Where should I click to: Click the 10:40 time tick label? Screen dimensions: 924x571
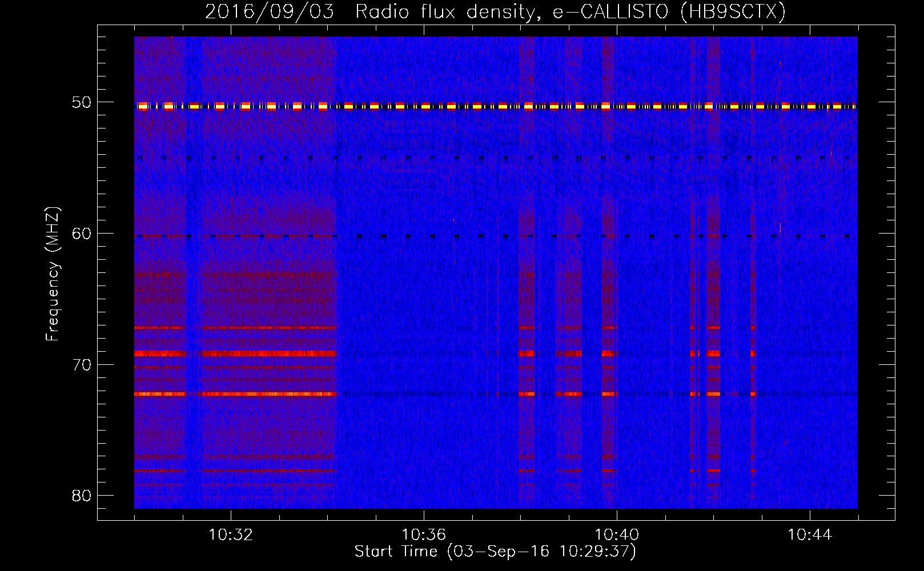[x=617, y=535]
